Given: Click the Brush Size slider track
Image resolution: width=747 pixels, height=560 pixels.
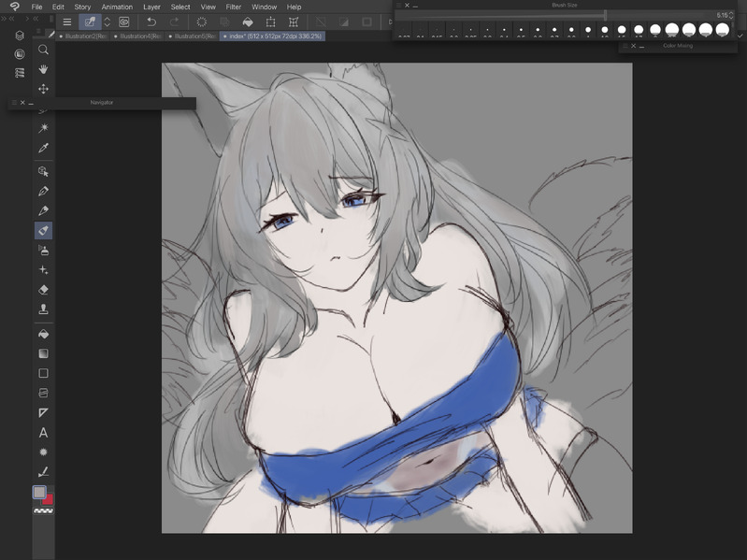Looking at the screenshot, I should coord(554,15).
